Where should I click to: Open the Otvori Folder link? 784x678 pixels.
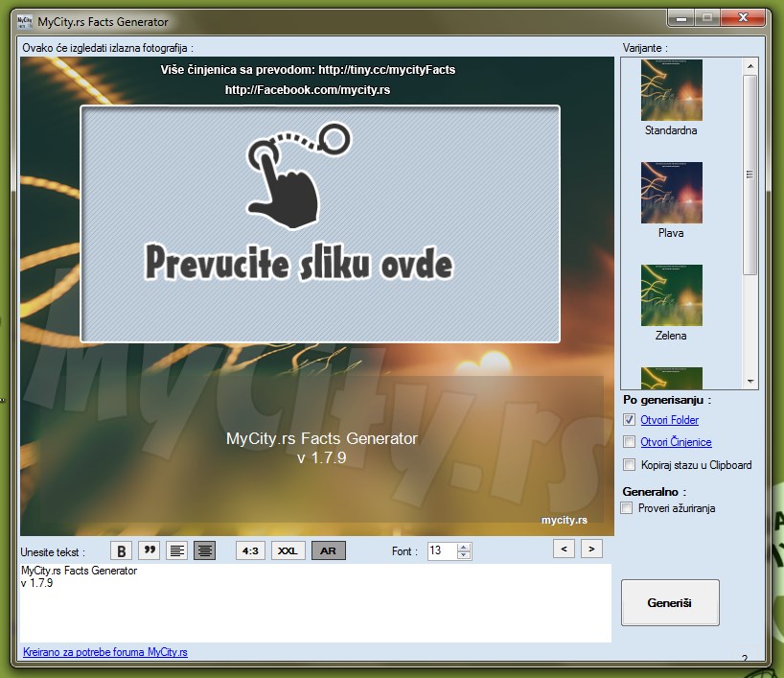pyautogui.click(x=670, y=420)
